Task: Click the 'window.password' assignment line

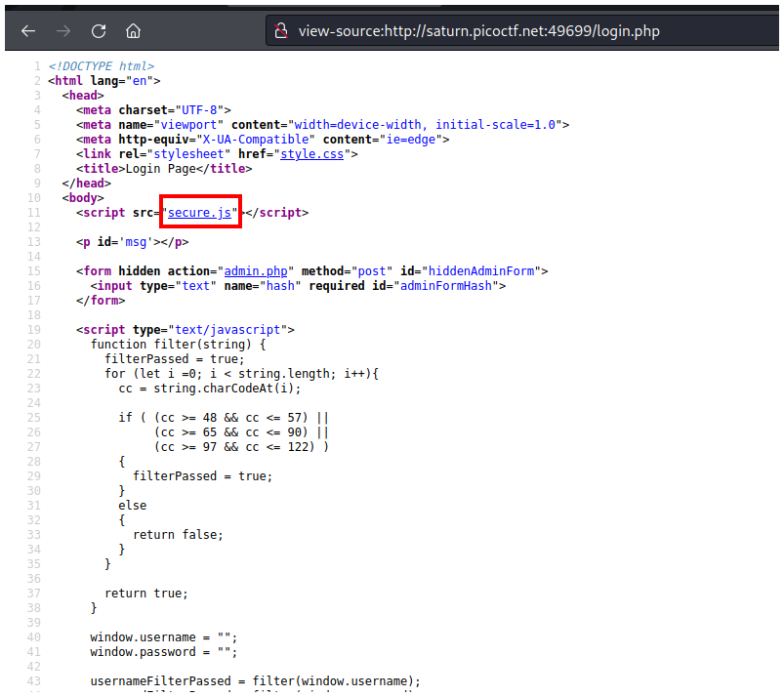Action: tap(164, 651)
